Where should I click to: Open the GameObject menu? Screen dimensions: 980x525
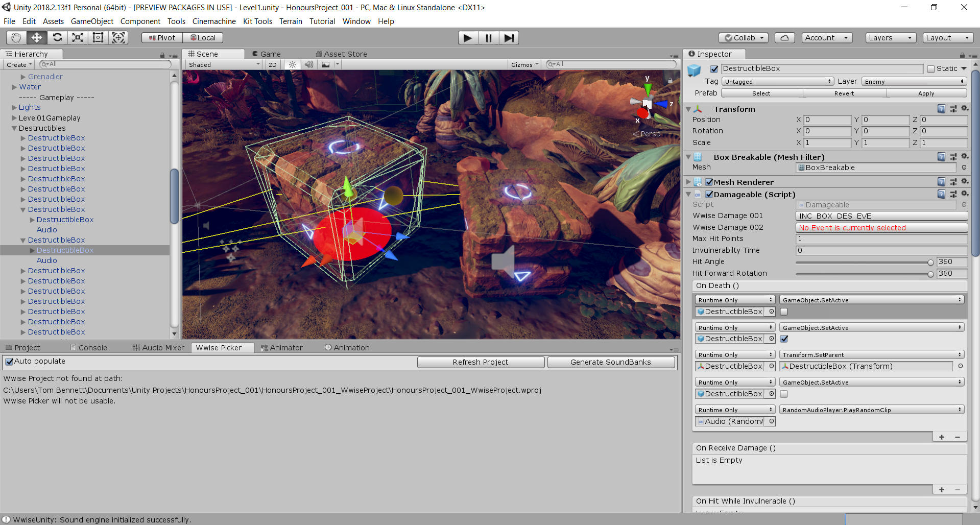tap(92, 21)
